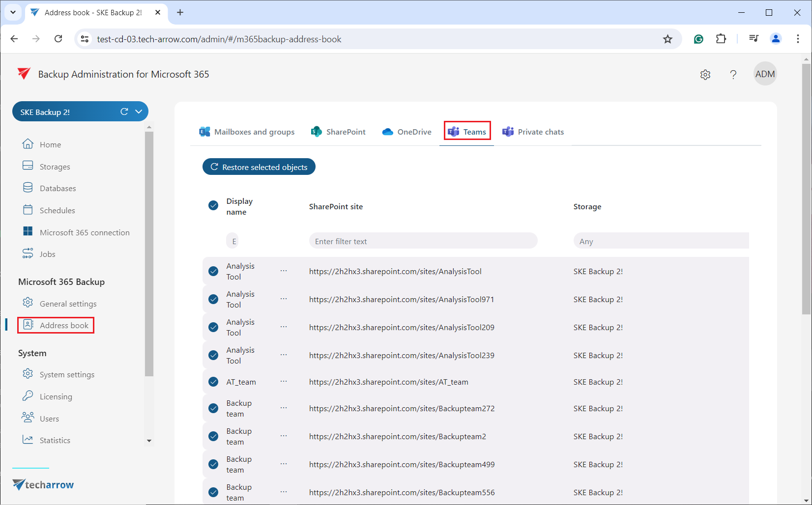812x505 pixels.
Task: Expand the SKE Backup 2! tenant dropdown
Action: [139, 112]
